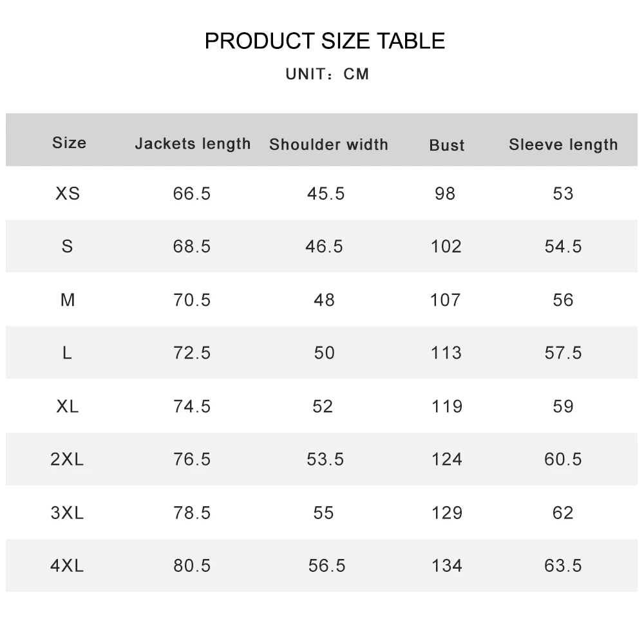Click the Sleeve length column header

pos(563,144)
